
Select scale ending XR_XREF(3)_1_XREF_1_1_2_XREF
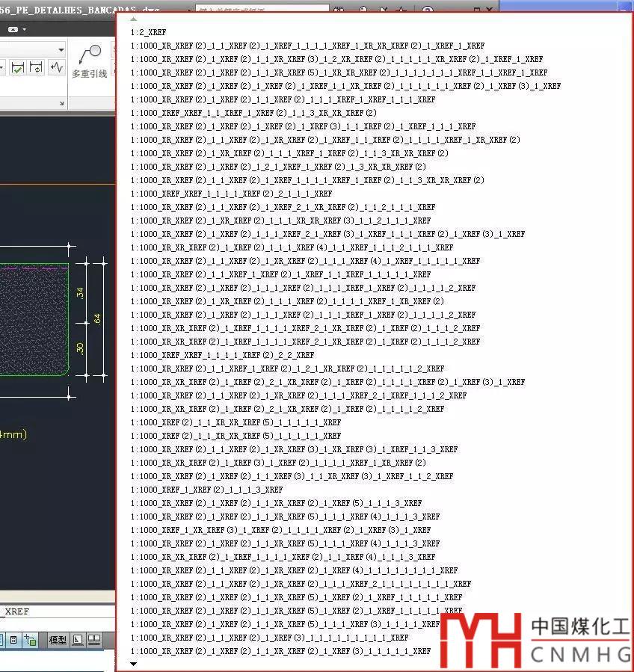point(292,476)
